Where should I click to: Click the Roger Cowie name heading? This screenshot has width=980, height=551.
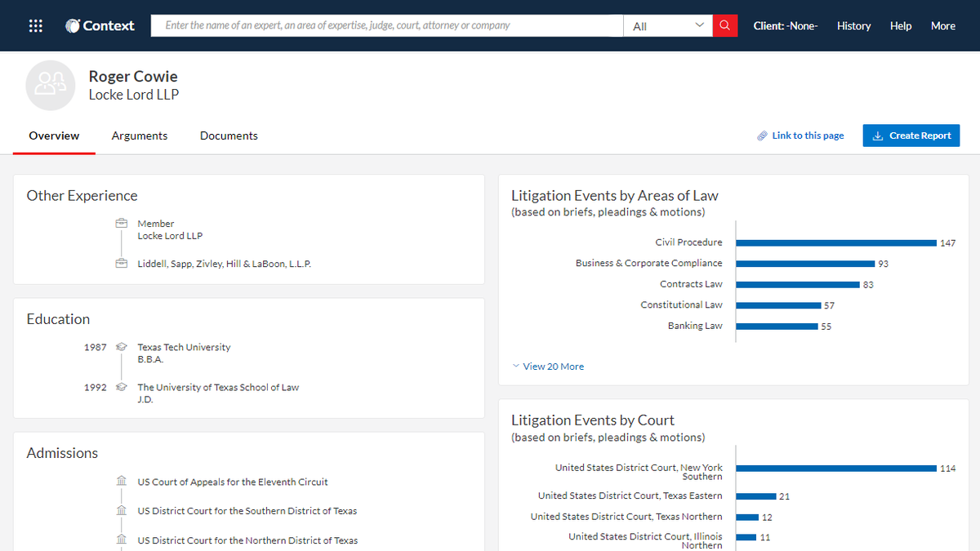point(133,76)
